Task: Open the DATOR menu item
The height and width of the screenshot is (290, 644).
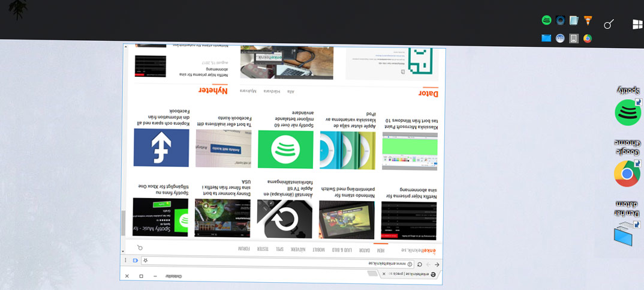Action: (x=365, y=250)
